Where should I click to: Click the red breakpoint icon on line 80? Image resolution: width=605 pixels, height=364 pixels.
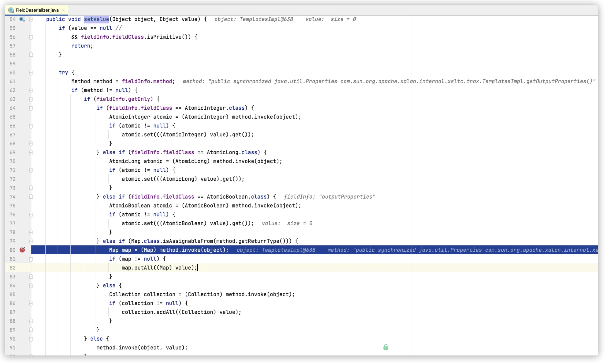(x=22, y=250)
